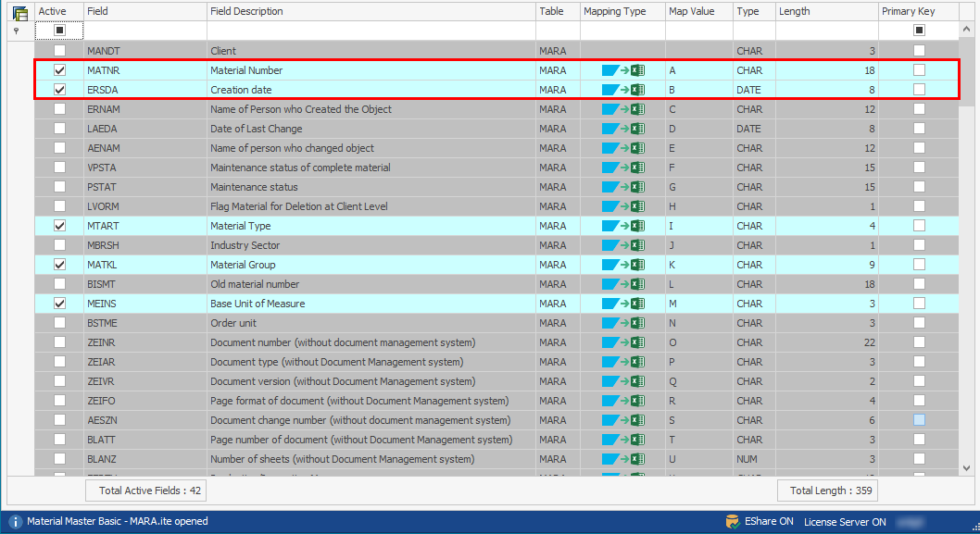The height and width of the screenshot is (534, 980).
Task: Click the EShare icon in the status bar
Action: pyautogui.click(x=733, y=522)
